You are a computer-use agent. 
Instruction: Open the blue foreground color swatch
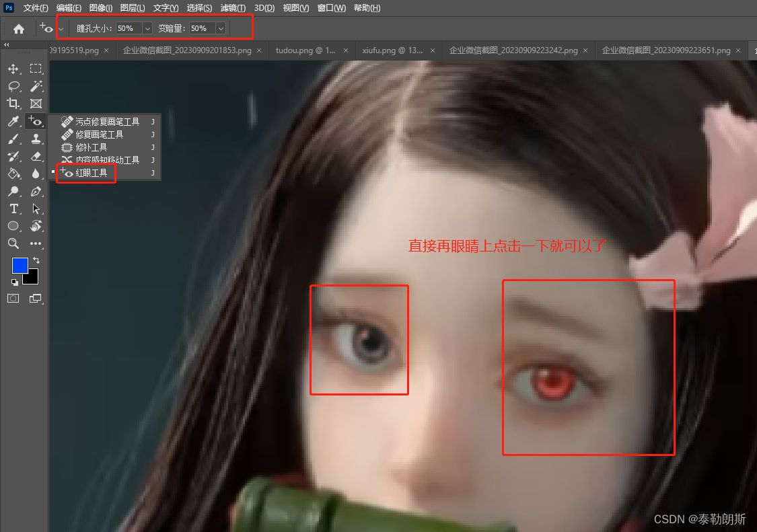click(18, 264)
